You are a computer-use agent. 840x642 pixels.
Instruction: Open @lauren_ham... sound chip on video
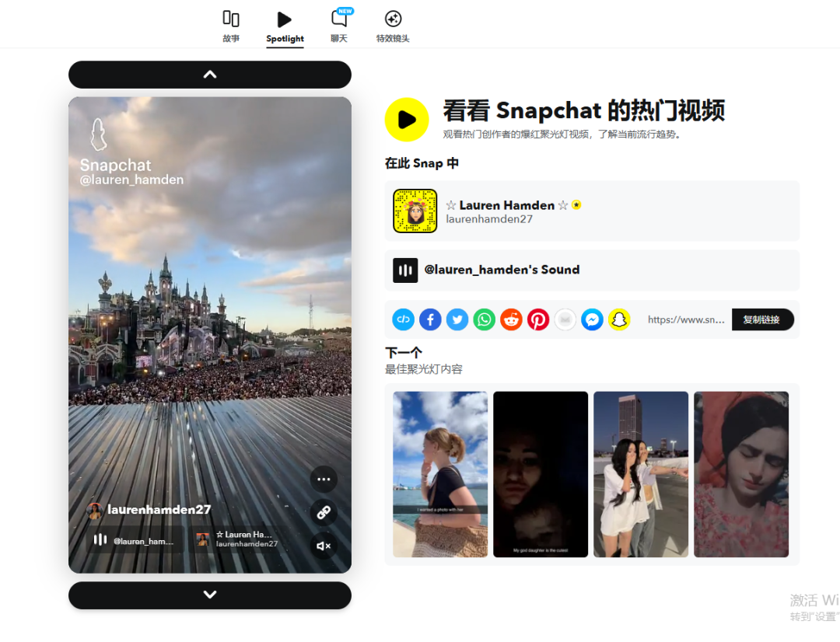click(x=134, y=539)
